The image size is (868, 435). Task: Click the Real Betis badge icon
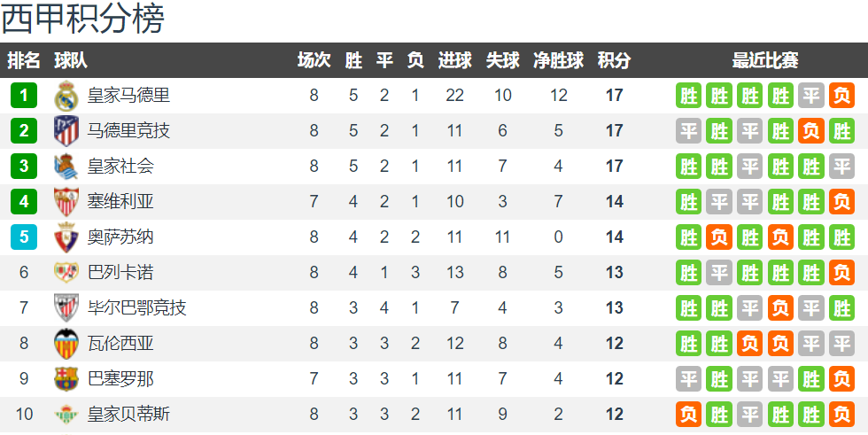point(66,415)
